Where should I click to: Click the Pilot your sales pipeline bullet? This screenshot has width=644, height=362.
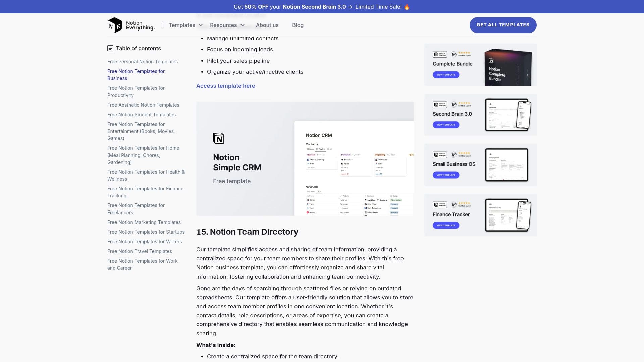tap(238, 61)
